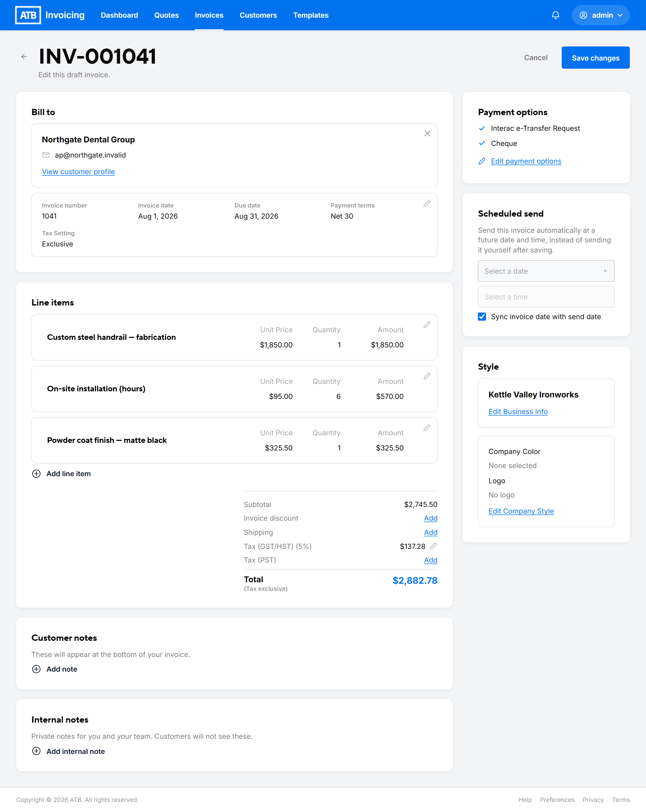Open Terms in the footer
Image resolution: width=646 pixels, height=812 pixels.
[x=621, y=800]
